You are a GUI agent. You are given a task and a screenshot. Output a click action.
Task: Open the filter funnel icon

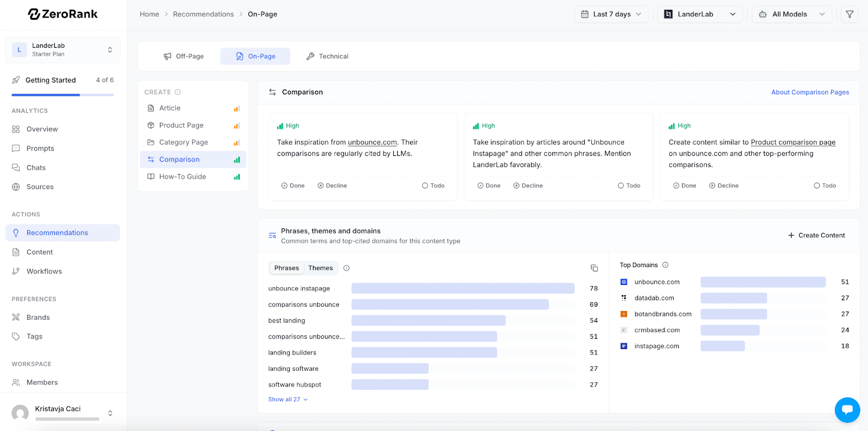pos(850,14)
